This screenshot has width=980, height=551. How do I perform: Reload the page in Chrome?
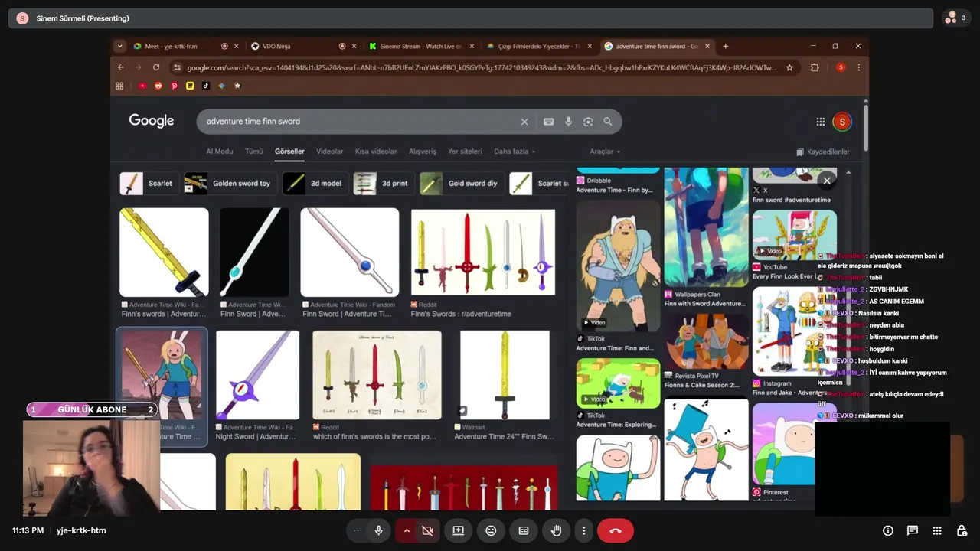coord(156,67)
